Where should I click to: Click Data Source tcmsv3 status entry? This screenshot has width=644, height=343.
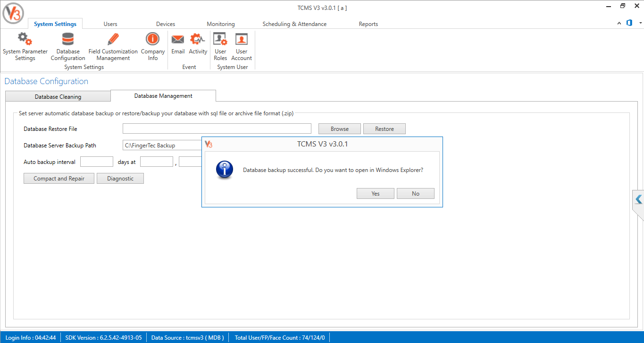(188, 338)
